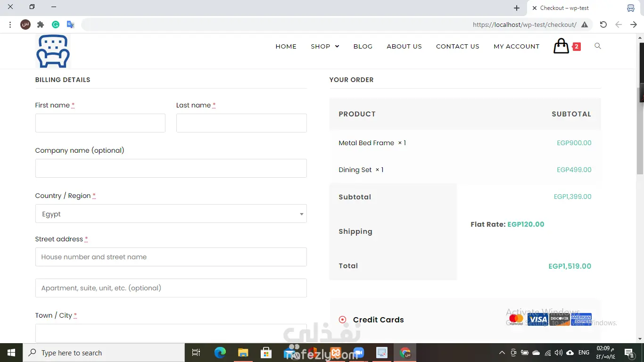Click the Flat Rate: EGP120.00 shipping text
Viewport: 644px width, 362px height.
pyautogui.click(x=507, y=224)
